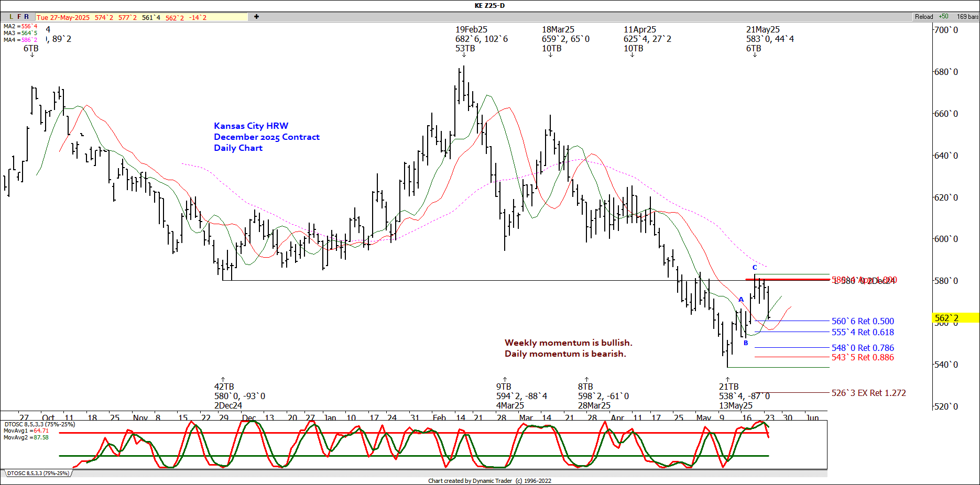980x485 pixels.
Task: Click the wave label B on the chart
Action: pyautogui.click(x=746, y=343)
